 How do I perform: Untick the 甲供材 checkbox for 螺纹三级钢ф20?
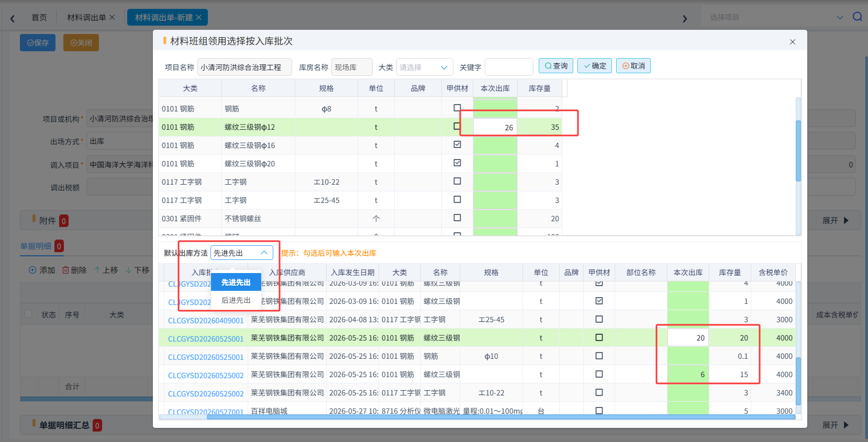[x=457, y=163]
